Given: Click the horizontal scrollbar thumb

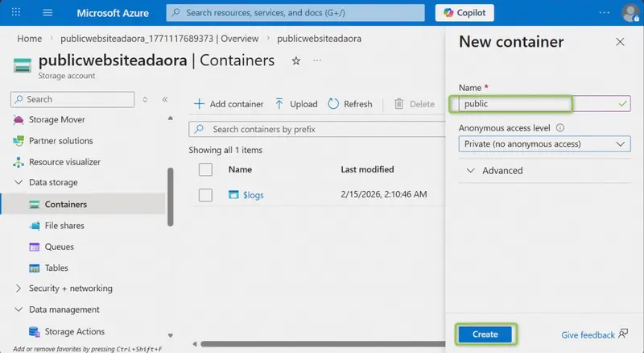Looking at the screenshot, I should pyautogui.click(x=323, y=344).
